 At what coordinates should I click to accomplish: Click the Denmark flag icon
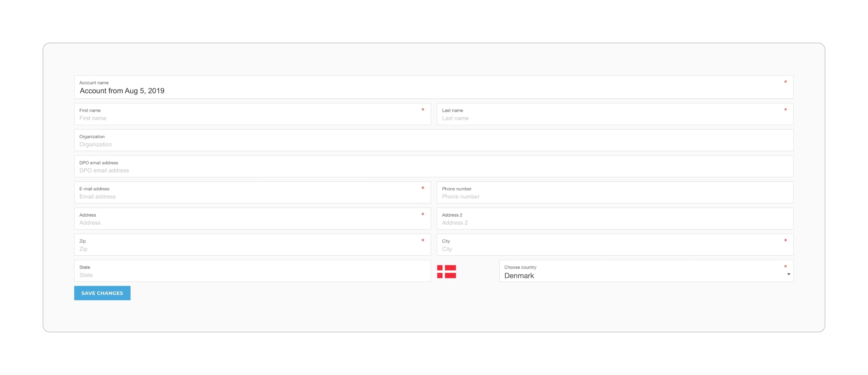446,272
